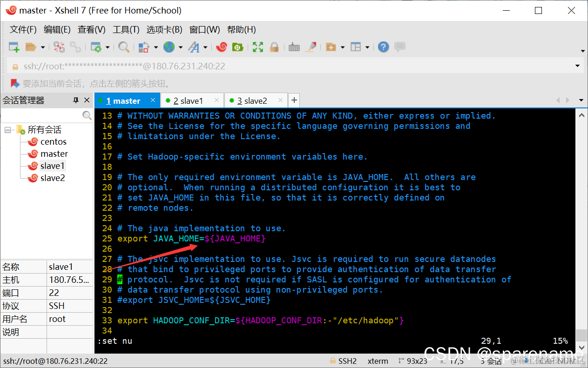Select the 所有会话 folder in the tree
This screenshot has height=368, width=588.
click(44, 130)
